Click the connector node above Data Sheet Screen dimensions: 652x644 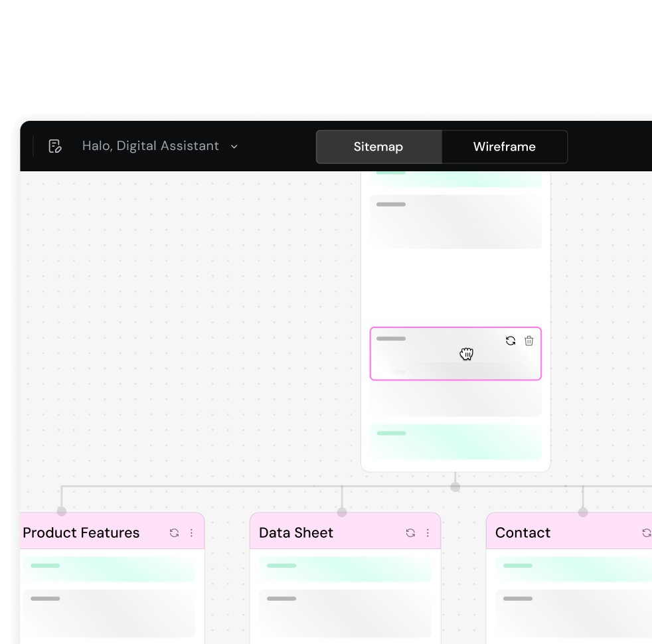pos(342,512)
